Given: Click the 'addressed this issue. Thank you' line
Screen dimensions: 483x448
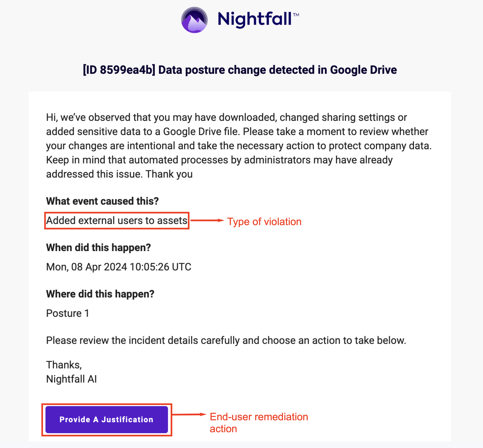Looking at the screenshot, I should point(119,174).
